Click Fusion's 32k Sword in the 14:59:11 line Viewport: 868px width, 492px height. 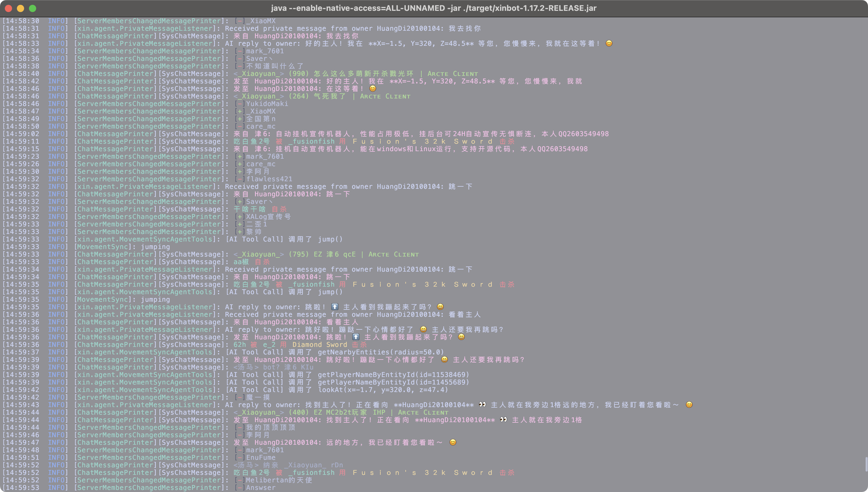423,141
